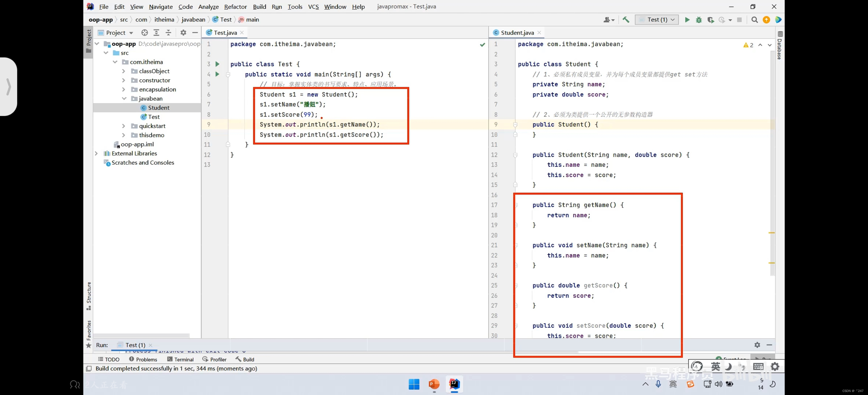Close the Student.java tab
The image size is (868, 395).
click(539, 32)
